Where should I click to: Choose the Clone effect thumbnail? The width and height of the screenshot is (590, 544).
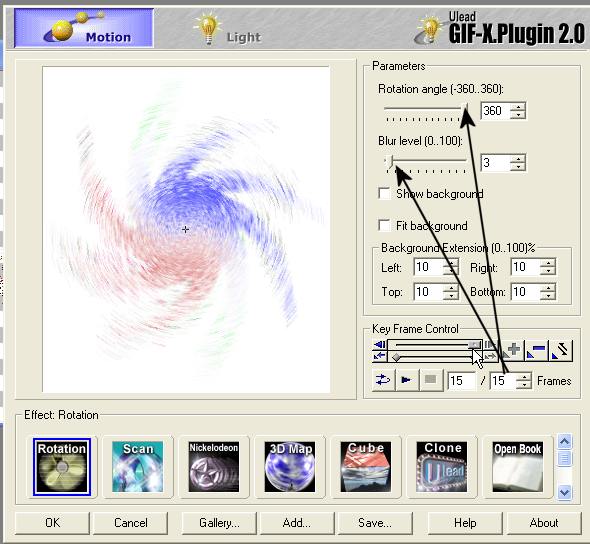click(442, 467)
